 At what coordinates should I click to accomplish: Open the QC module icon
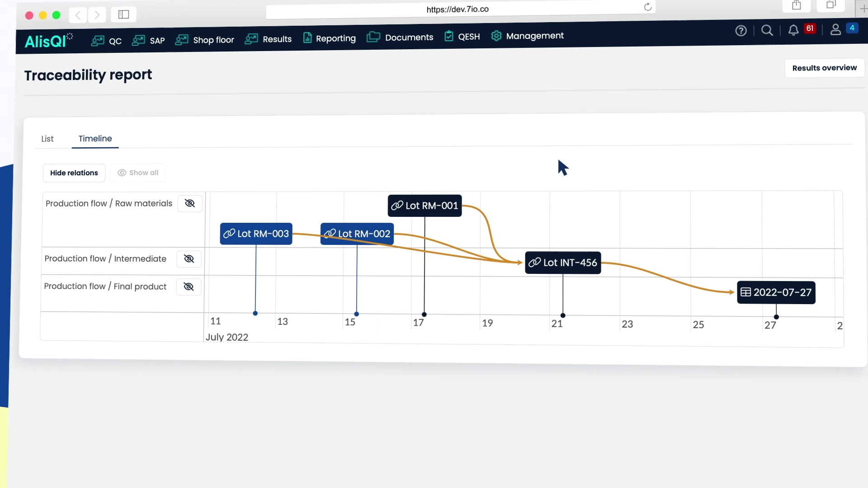click(97, 41)
